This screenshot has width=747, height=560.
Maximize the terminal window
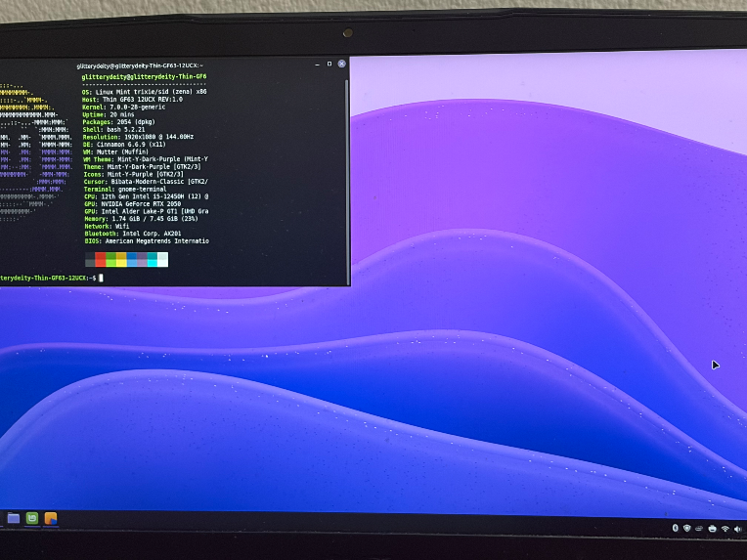(x=330, y=64)
